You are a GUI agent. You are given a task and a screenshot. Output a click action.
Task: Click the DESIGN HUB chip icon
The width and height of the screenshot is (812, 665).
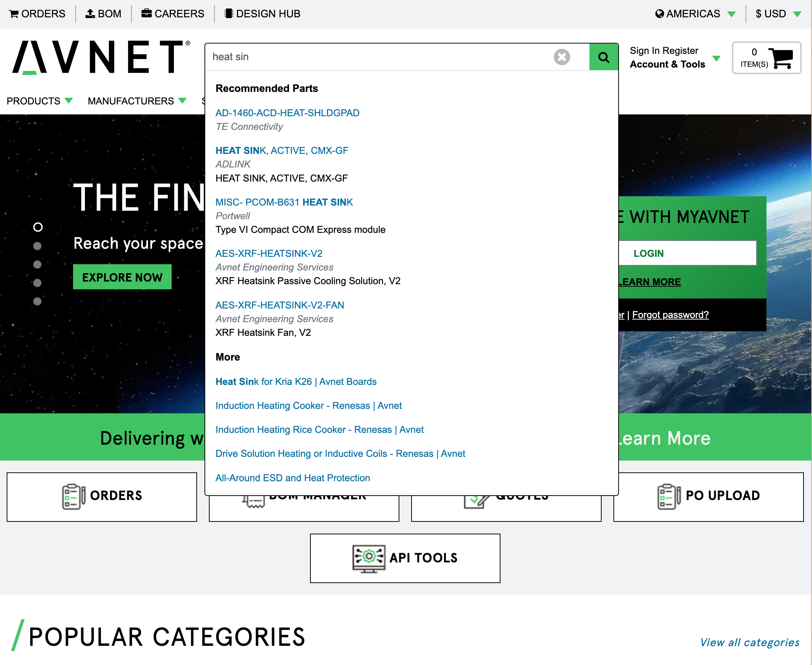click(x=229, y=13)
